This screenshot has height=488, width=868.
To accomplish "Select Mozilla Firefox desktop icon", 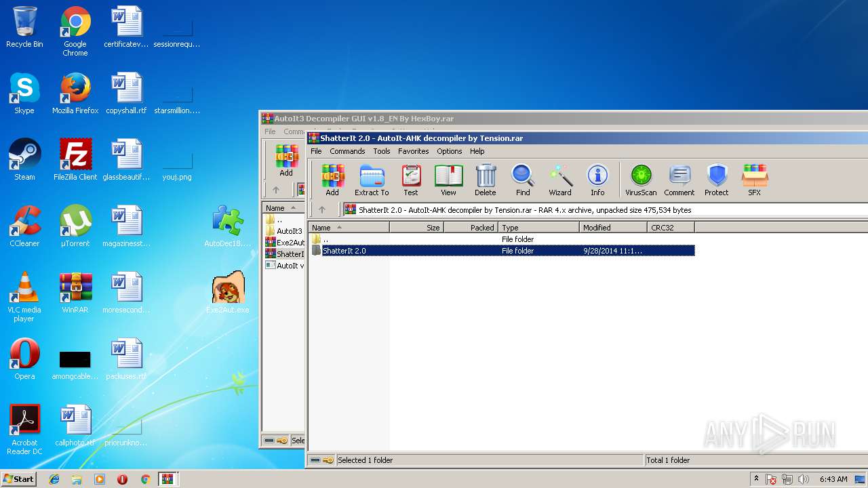I will click(x=75, y=94).
